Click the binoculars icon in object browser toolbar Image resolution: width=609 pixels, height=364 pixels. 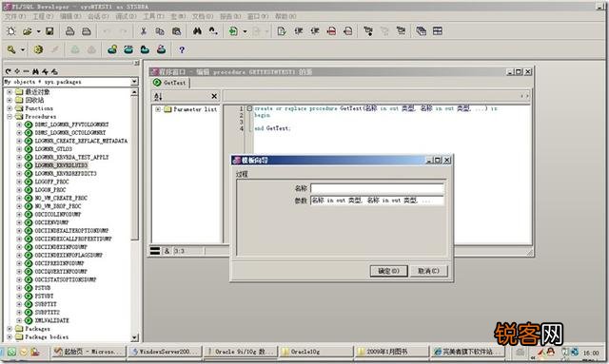click(x=35, y=71)
